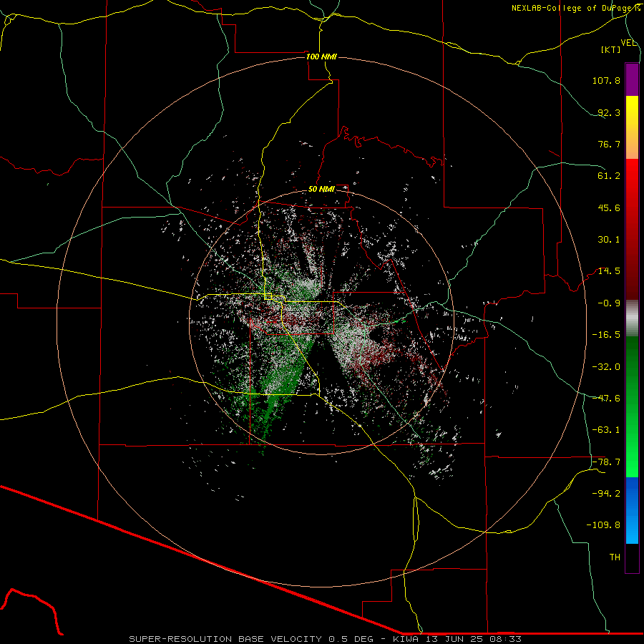The image size is (644, 644).
Task: Click the -47.6 velocity scale value
Action: pyautogui.click(x=606, y=399)
